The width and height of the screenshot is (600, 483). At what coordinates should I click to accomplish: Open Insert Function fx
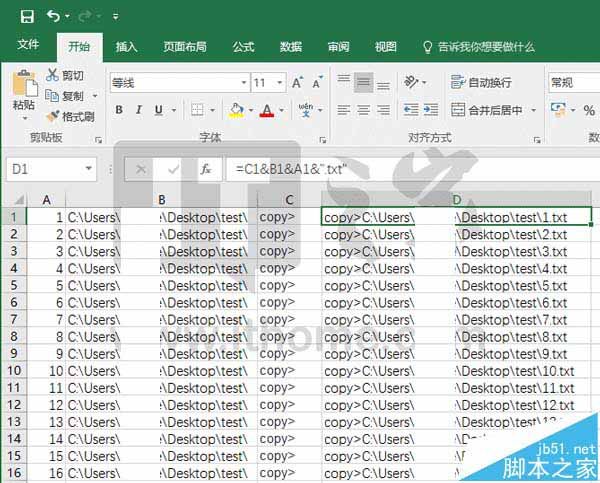pos(206,169)
